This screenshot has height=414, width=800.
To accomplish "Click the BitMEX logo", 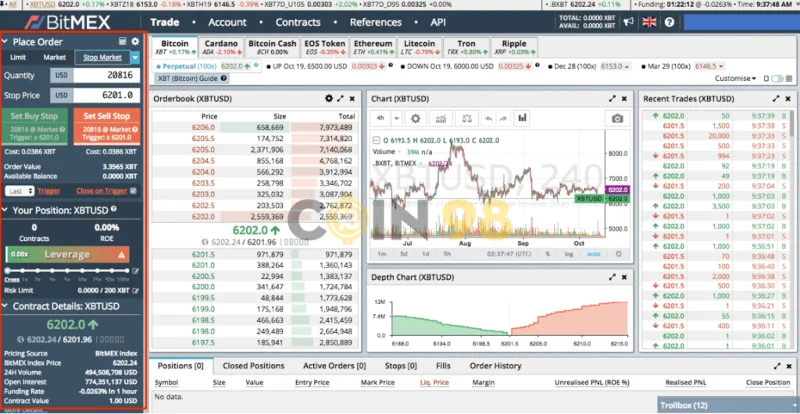I will 68,22.
